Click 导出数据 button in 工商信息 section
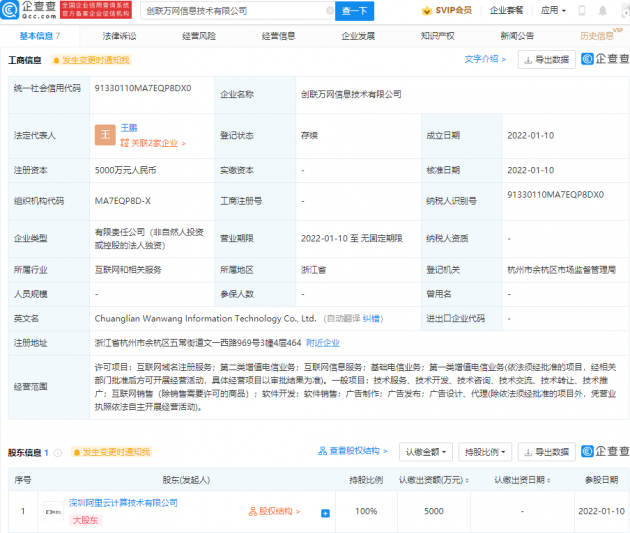Image resolution: width=630 pixels, height=533 pixels. [x=547, y=60]
